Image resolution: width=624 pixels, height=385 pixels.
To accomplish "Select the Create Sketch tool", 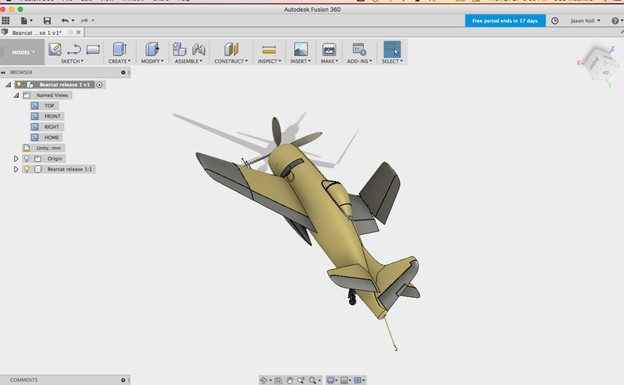I will pos(55,49).
